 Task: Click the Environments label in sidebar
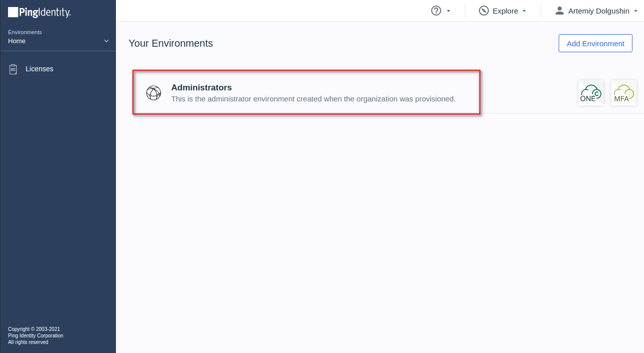click(x=25, y=32)
